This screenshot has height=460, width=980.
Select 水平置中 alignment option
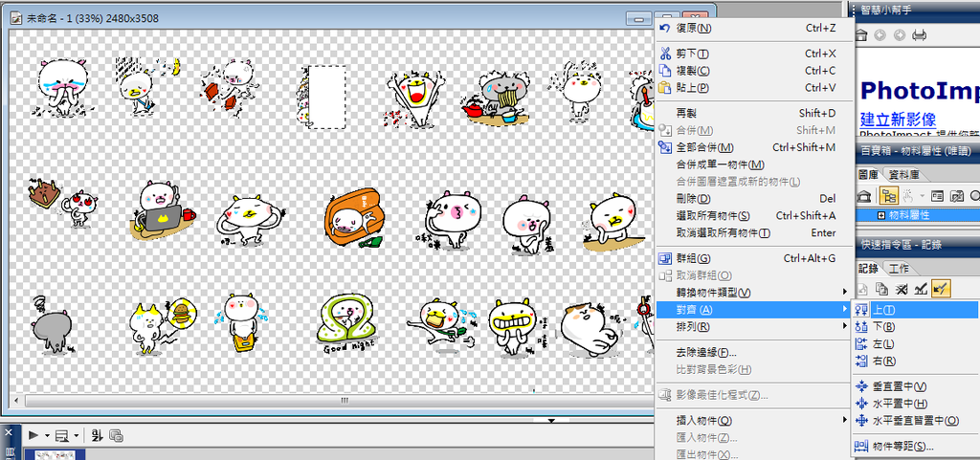[916, 404]
